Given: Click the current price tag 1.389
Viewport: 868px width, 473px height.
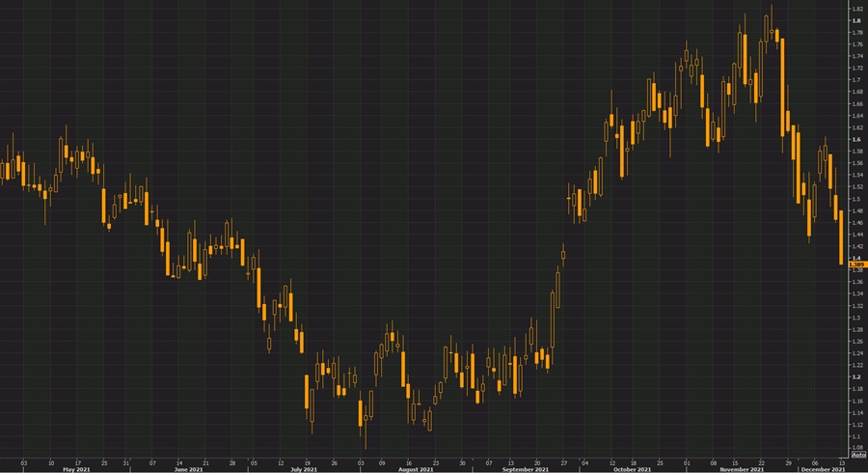Looking at the screenshot, I should 857,264.
